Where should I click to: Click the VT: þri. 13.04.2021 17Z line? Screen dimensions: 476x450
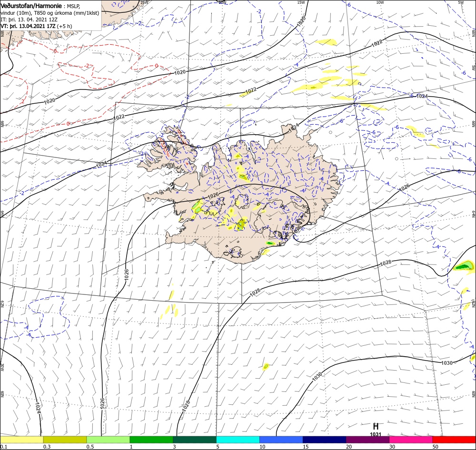pyautogui.click(x=37, y=26)
